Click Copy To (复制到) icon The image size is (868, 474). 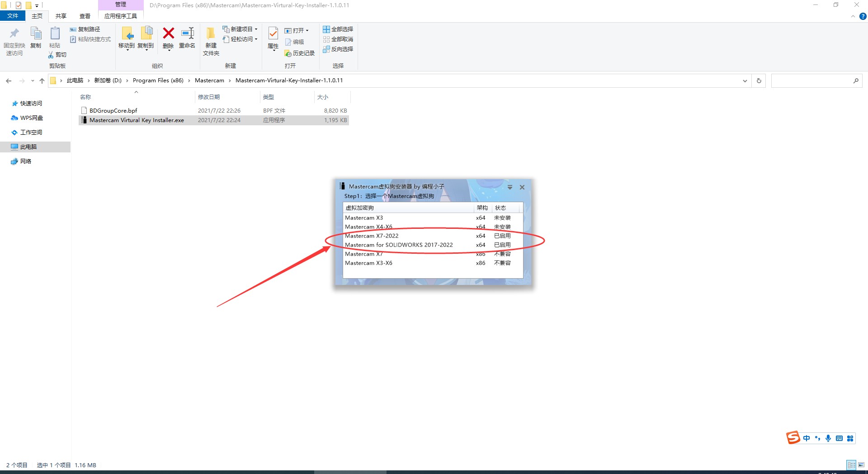146,33
